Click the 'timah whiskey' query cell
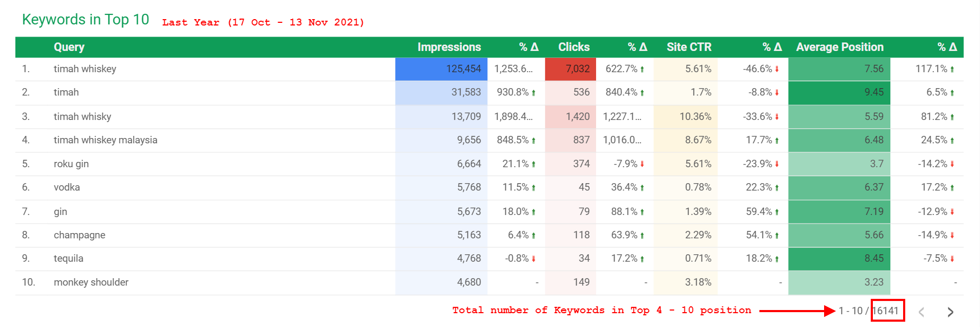Image resolution: width=980 pixels, height=327 pixels. [85, 69]
